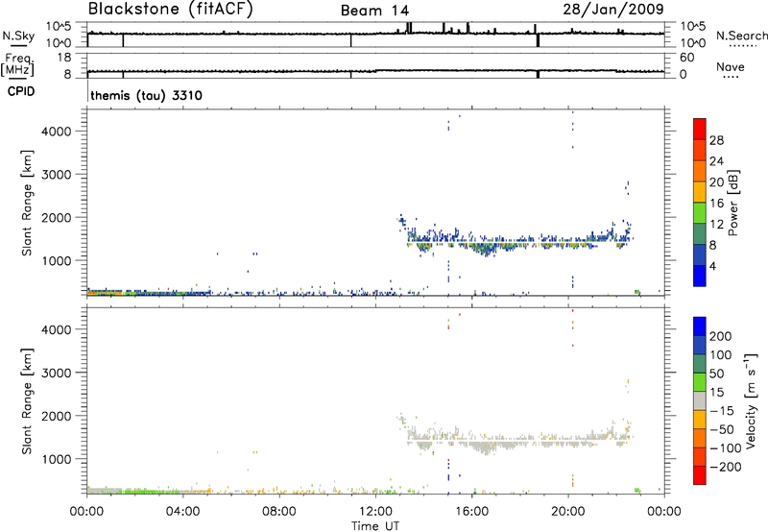Select the 'Freq. [MHz]' axis label

pyautogui.click(x=17, y=64)
